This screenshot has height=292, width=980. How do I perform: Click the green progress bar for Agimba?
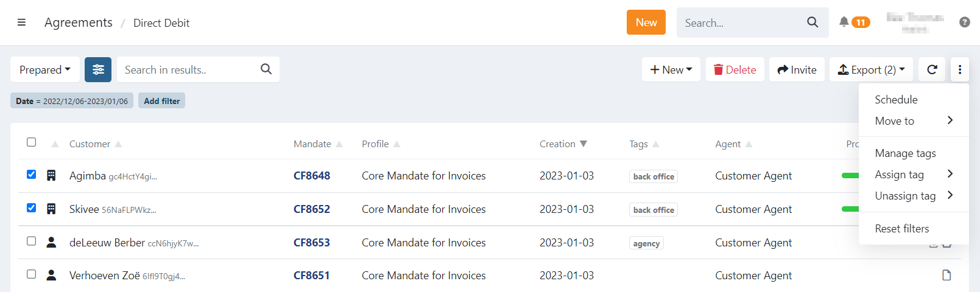click(x=850, y=176)
